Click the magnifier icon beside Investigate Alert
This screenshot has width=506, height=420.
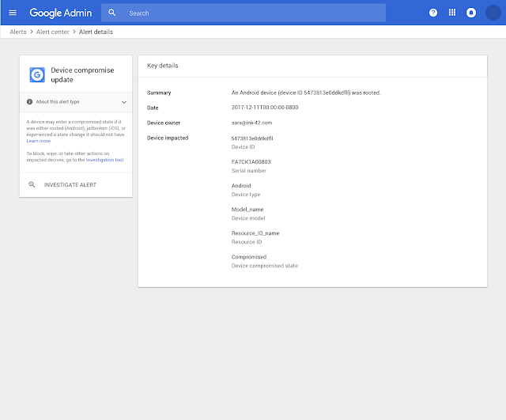pyautogui.click(x=32, y=184)
